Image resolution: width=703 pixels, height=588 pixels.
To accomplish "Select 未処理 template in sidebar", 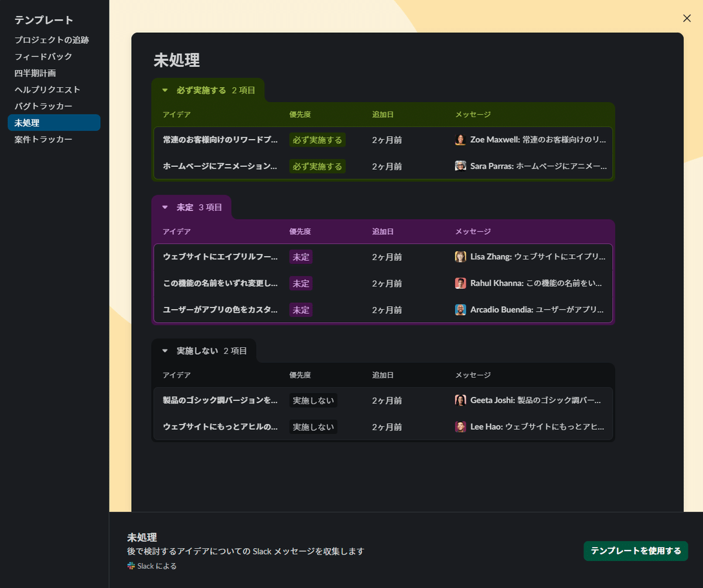I will point(54,123).
